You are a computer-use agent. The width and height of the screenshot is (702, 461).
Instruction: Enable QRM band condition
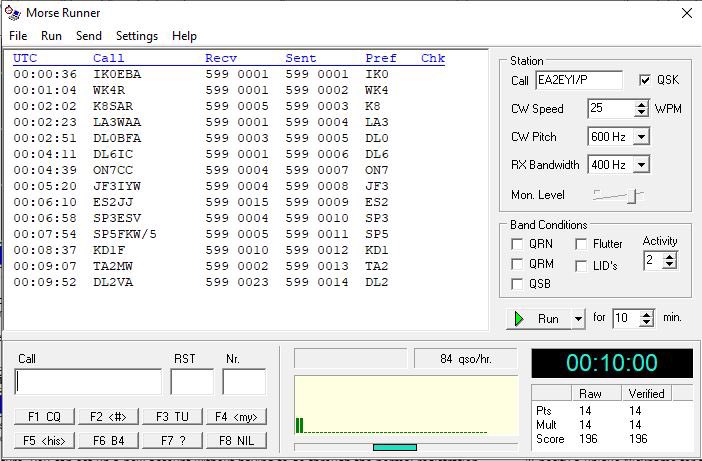click(517, 264)
